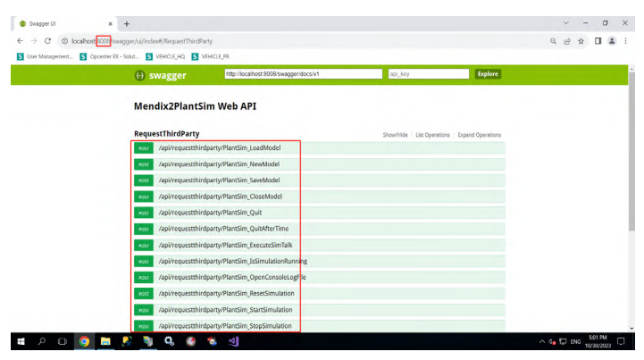The width and height of the screenshot is (644, 360).
Task: Click Expand Operations link
Action: 480,135
